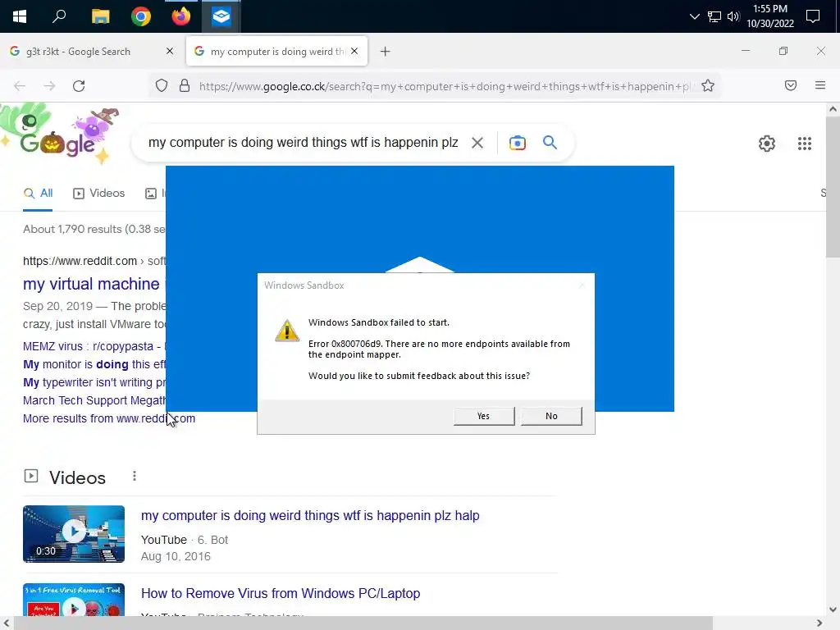This screenshot has width=840, height=630.
Task: Click horizontal scrollbar right arrow
Action: tap(819, 623)
